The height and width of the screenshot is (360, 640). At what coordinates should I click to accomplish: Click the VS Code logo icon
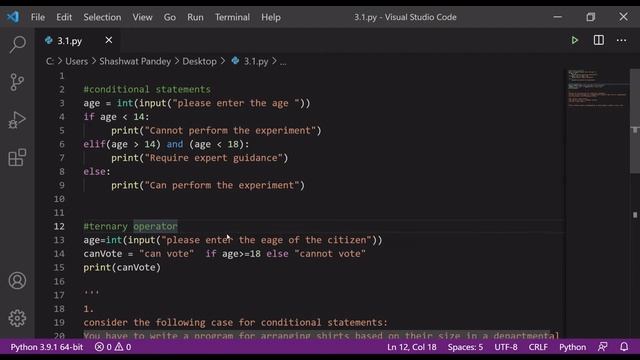[13, 17]
